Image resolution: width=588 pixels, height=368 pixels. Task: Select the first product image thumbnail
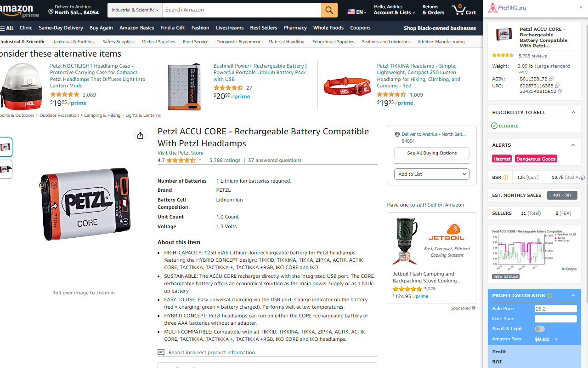click(x=6, y=147)
